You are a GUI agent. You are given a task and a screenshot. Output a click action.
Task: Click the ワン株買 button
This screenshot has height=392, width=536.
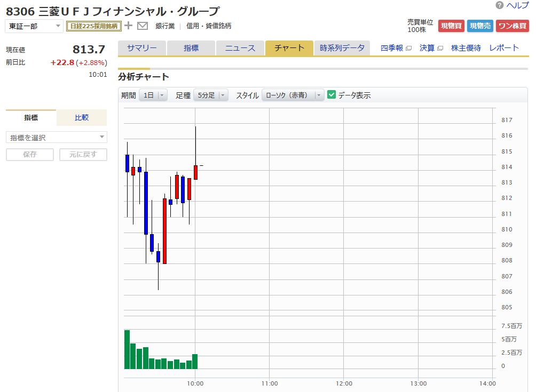(513, 26)
